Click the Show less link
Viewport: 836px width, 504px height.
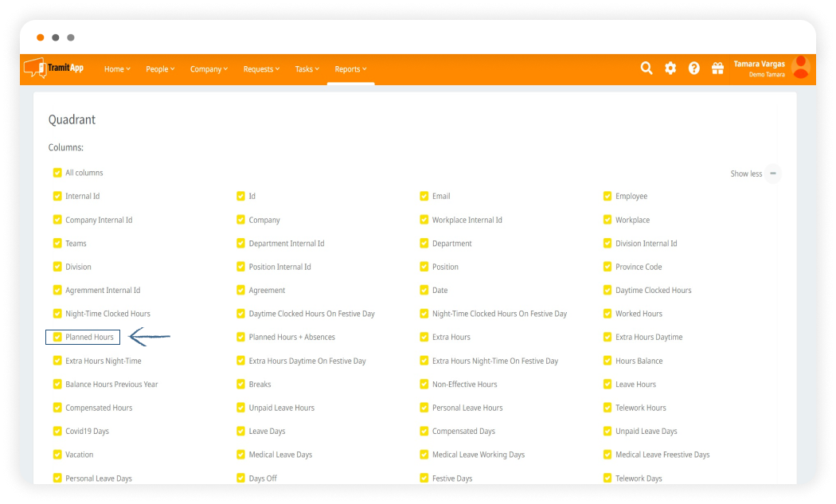click(x=746, y=174)
